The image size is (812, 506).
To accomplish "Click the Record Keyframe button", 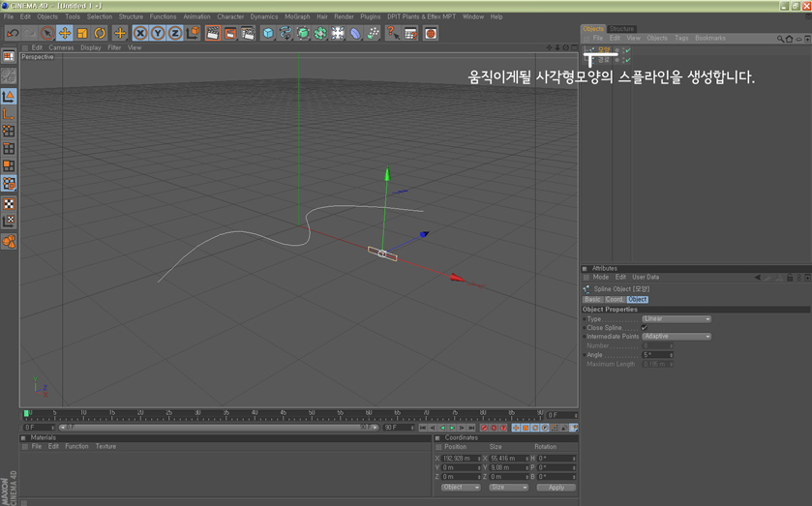I will [x=484, y=428].
